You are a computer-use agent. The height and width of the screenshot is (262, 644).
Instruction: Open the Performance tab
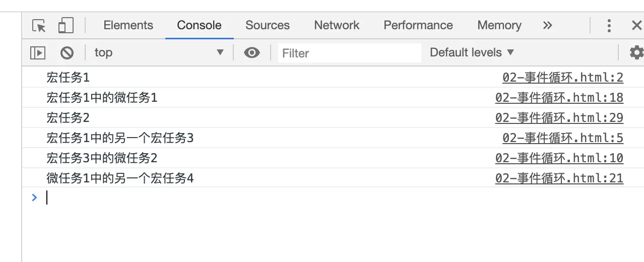(418, 25)
